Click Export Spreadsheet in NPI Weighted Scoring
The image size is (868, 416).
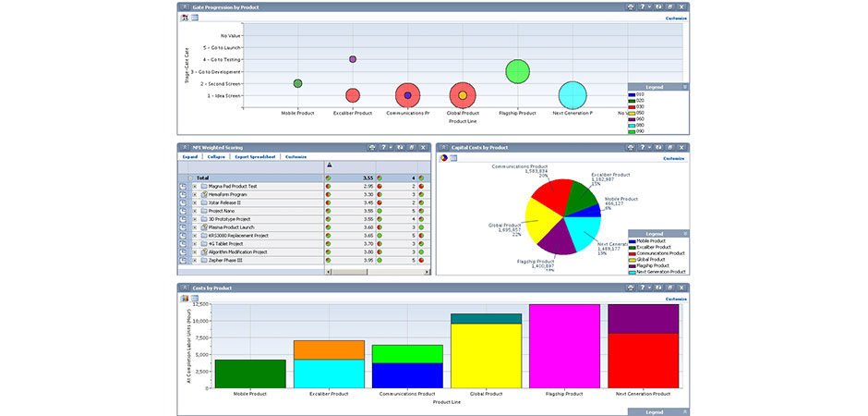(x=255, y=157)
